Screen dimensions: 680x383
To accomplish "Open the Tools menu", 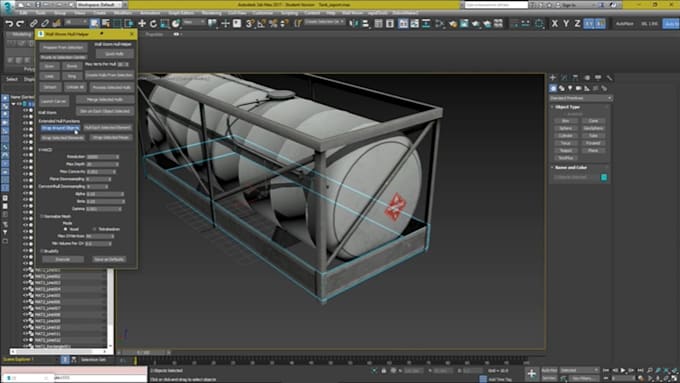I will [x=40, y=13].
